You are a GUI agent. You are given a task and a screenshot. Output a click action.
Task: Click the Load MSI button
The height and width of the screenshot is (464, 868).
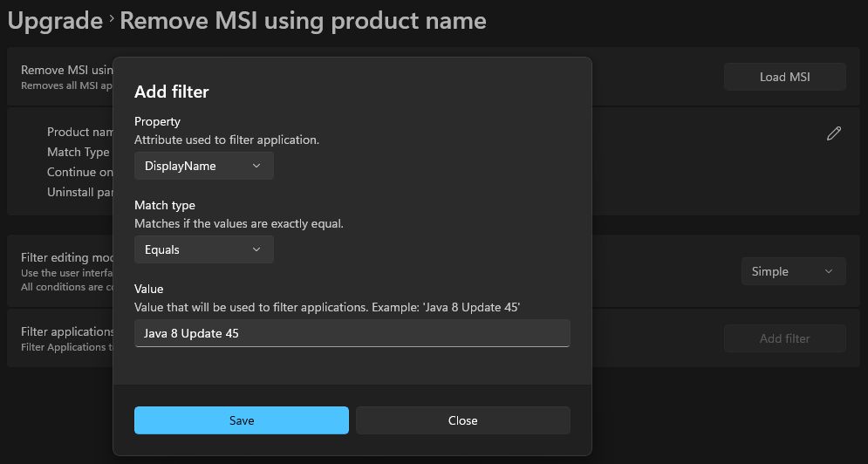[784, 77]
